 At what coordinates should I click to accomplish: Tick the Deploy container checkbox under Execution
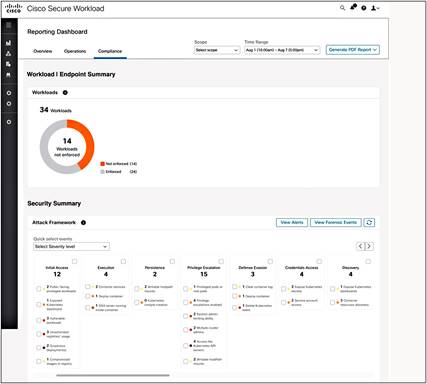[88, 296]
